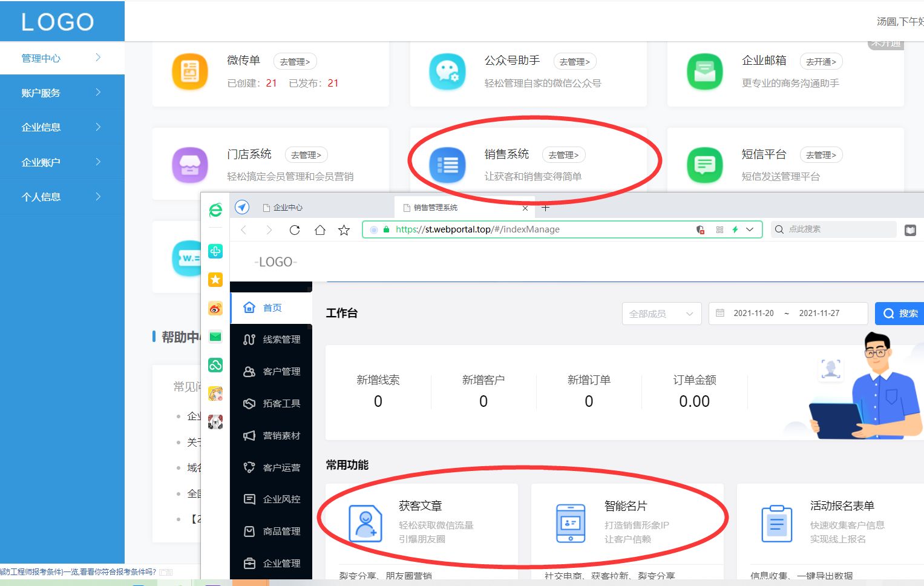Screen dimensions: 924x586
Task: Select 线索管理 in the sales sidebar
Action: coord(271,340)
